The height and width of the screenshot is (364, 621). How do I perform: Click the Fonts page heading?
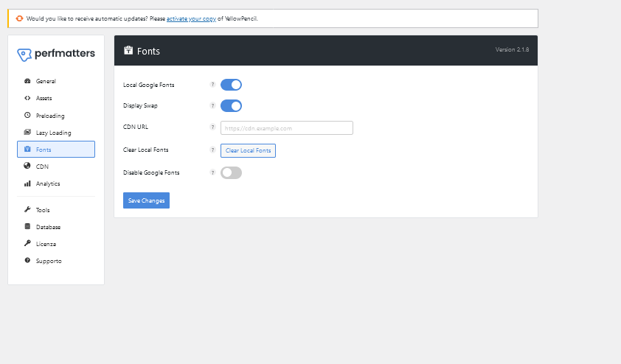148,51
